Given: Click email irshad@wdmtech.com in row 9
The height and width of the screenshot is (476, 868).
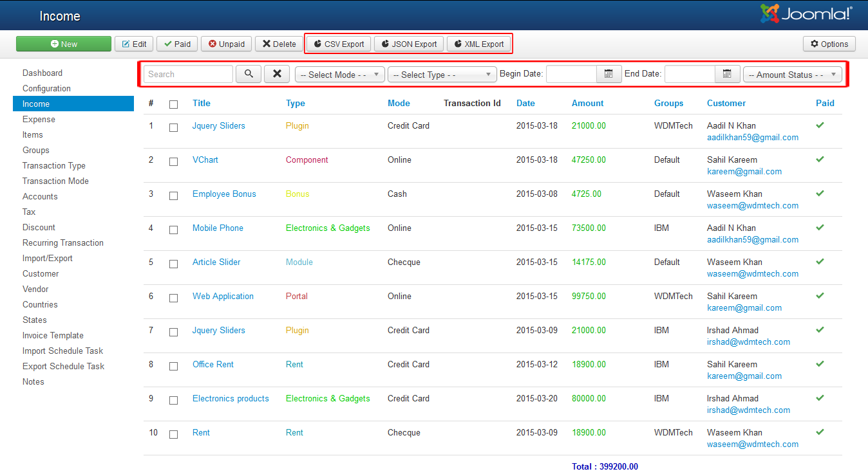Looking at the screenshot, I should point(748,410).
